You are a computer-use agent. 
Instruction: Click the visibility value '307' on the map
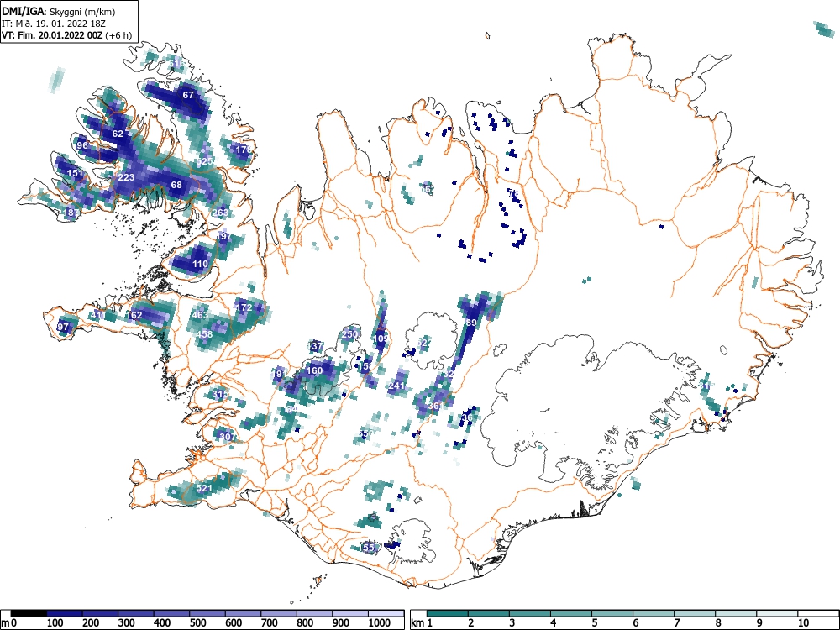pyautogui.click(x=228, y=437)
